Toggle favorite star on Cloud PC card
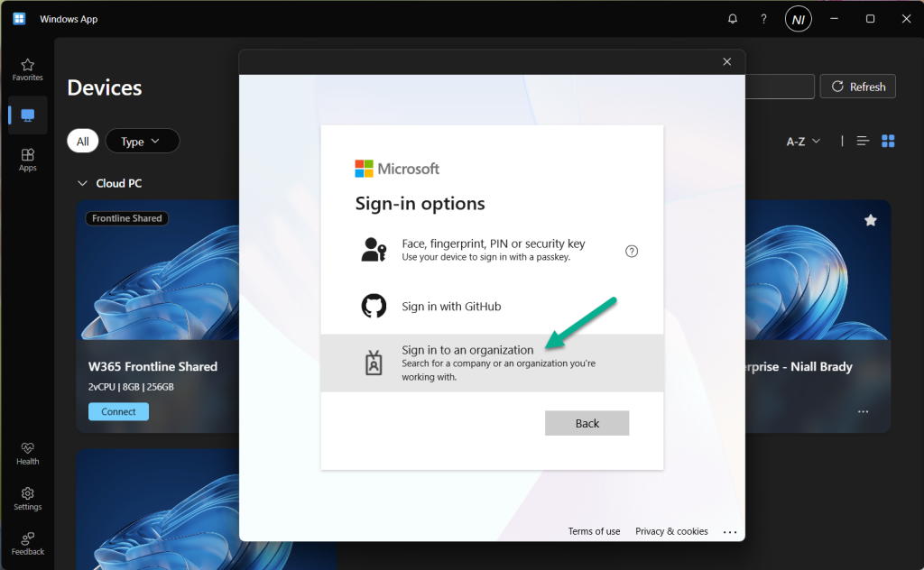924x570 pixels. click(x=870, y=220)
